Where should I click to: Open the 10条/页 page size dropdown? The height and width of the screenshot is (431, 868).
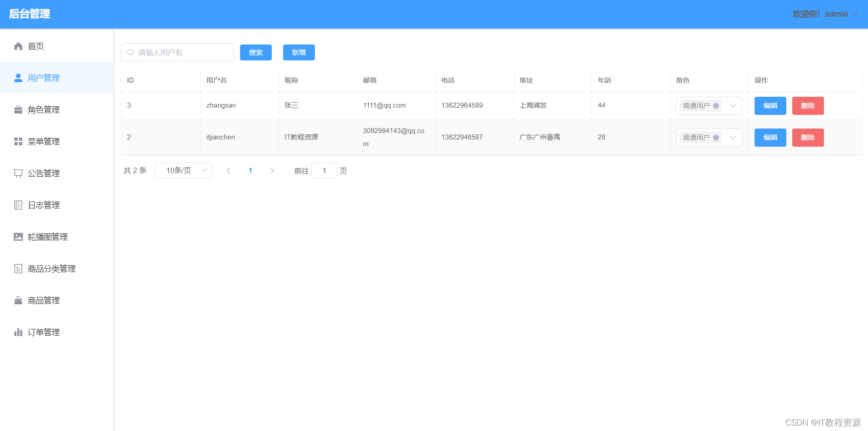click(x=183, y=170)
